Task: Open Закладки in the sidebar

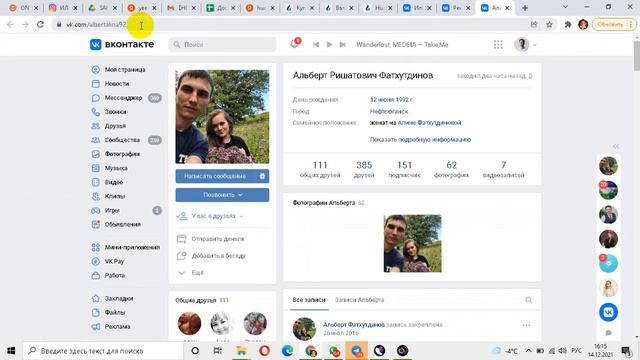Action: [113, 298]
